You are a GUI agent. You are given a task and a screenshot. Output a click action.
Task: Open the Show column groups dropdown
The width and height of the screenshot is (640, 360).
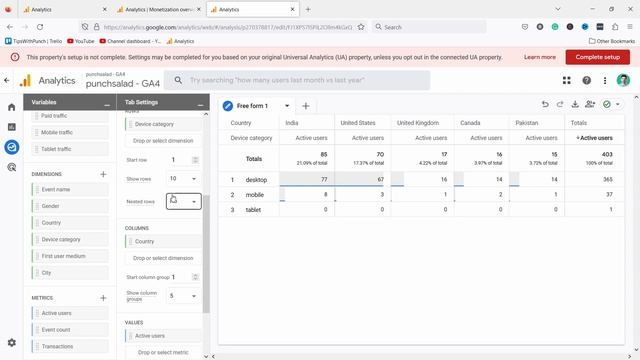[184, 296]
